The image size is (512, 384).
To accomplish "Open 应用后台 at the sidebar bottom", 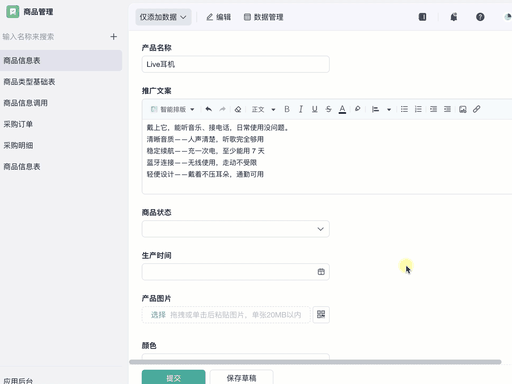I will [18, 381].
